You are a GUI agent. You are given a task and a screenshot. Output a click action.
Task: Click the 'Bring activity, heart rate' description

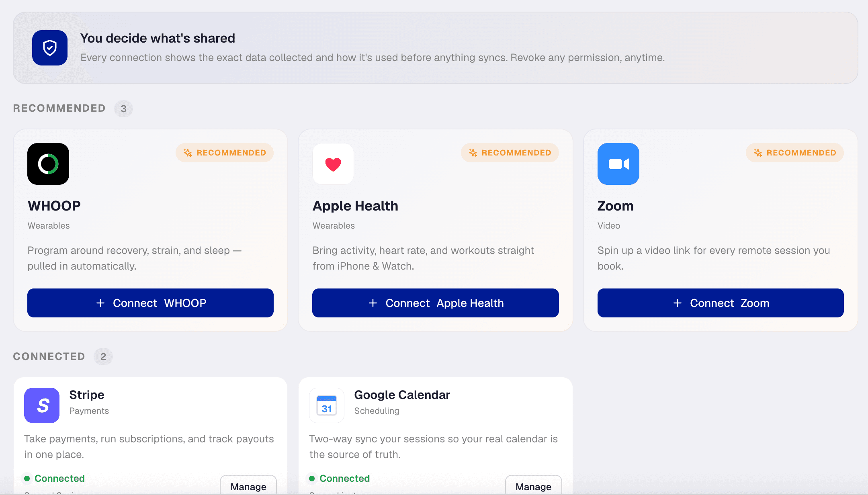(423, 258)
